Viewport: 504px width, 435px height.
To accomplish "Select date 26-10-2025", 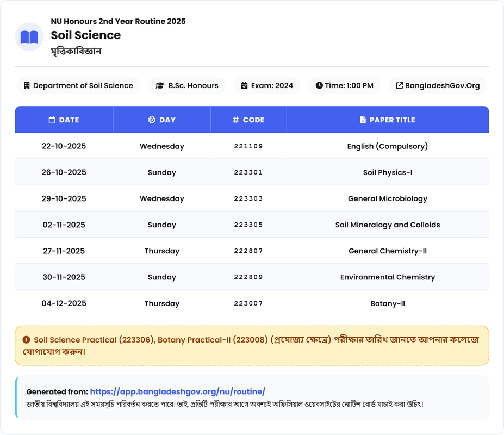I will pos(64,172).
